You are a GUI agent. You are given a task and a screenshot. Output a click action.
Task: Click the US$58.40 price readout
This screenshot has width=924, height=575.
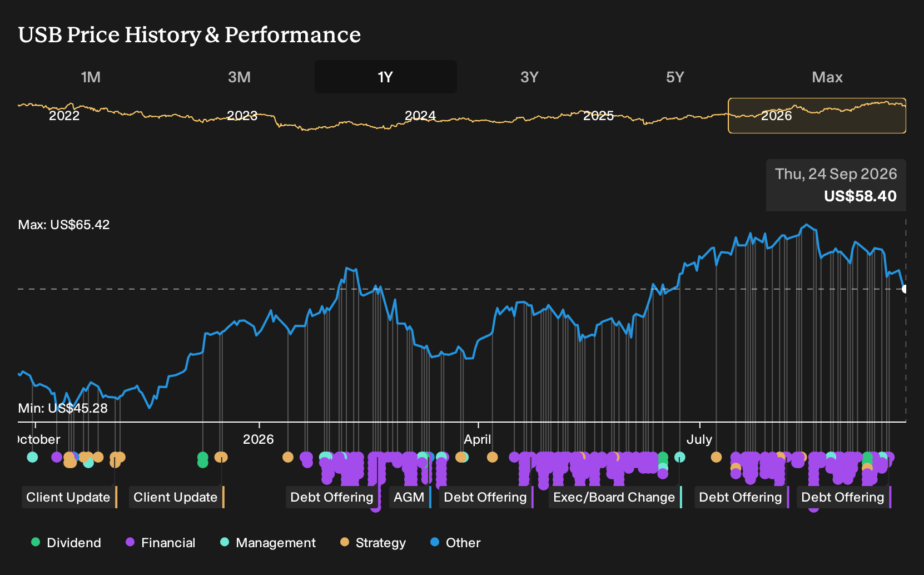click(860, 196)
